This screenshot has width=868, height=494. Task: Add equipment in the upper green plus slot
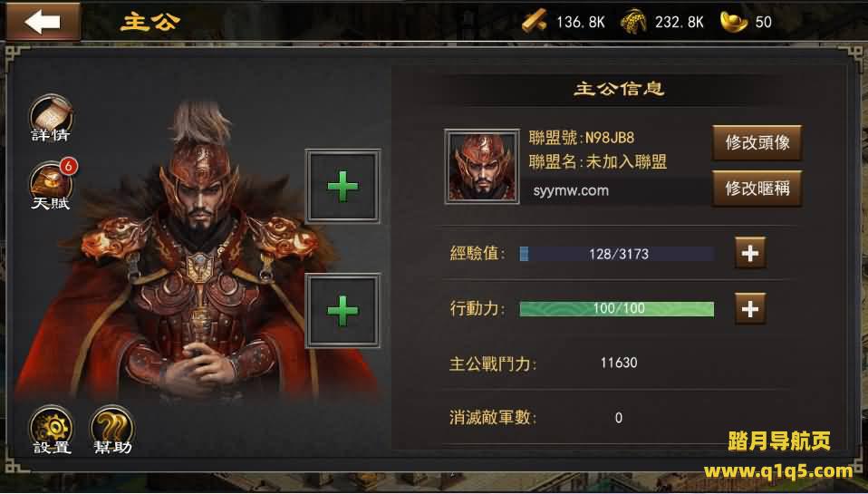click(342, 186)
